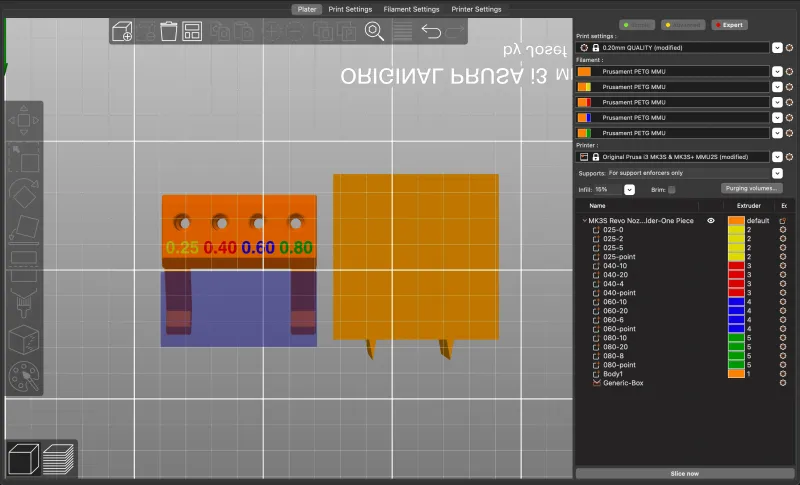
Task: Enable the Brim checkbox
Action: point(672,189)
